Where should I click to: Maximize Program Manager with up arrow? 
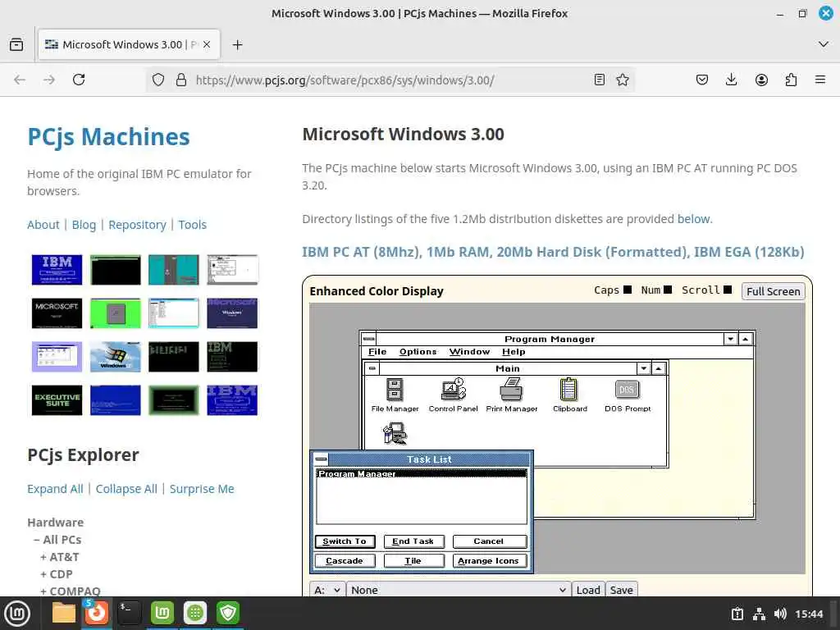coord(745,339)
